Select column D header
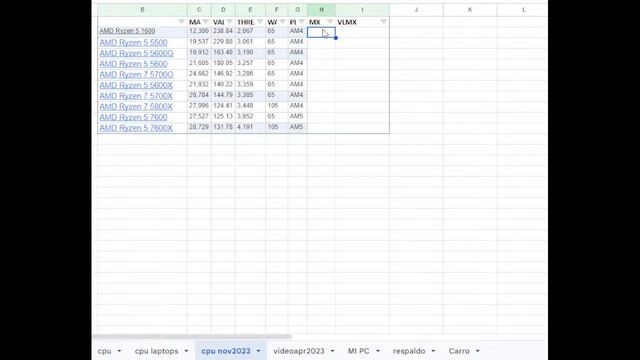 tap(223, 10)
